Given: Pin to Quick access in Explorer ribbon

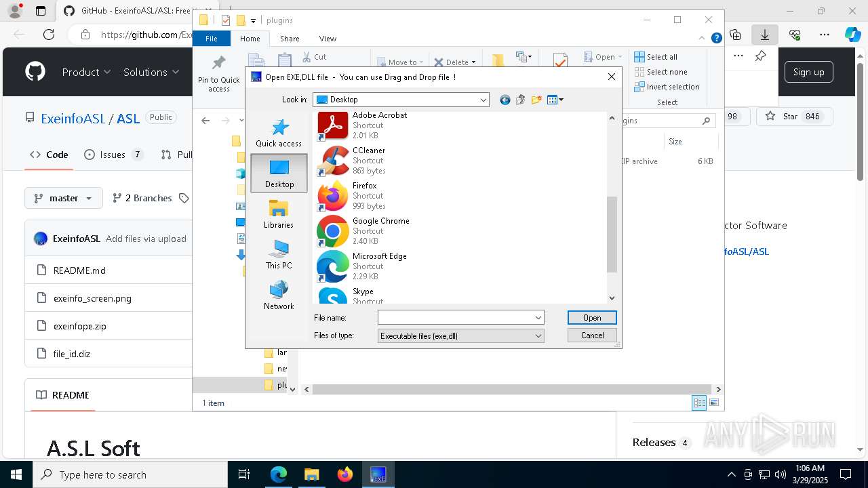Looking at the screenshot, I should 218,75.
